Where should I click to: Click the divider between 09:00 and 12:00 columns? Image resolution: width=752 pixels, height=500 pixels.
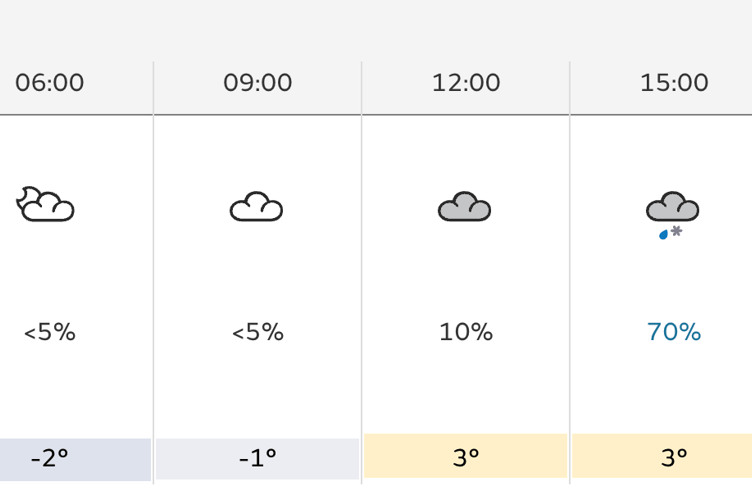pyautogui.click(x=362, y=273)
